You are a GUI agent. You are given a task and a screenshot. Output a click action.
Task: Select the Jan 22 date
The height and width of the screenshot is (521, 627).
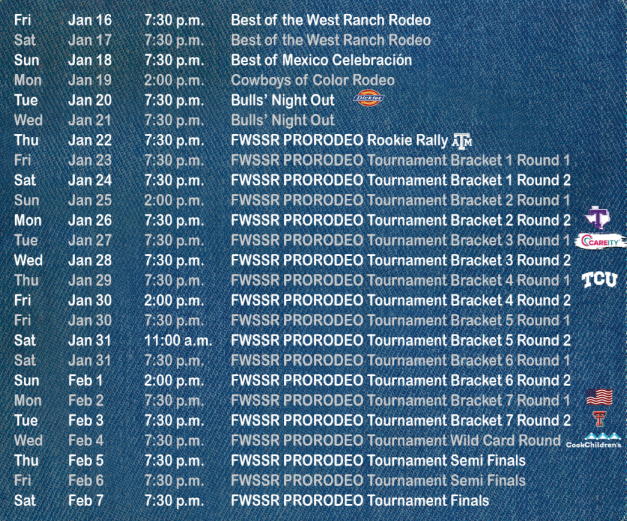click(90, 140)
